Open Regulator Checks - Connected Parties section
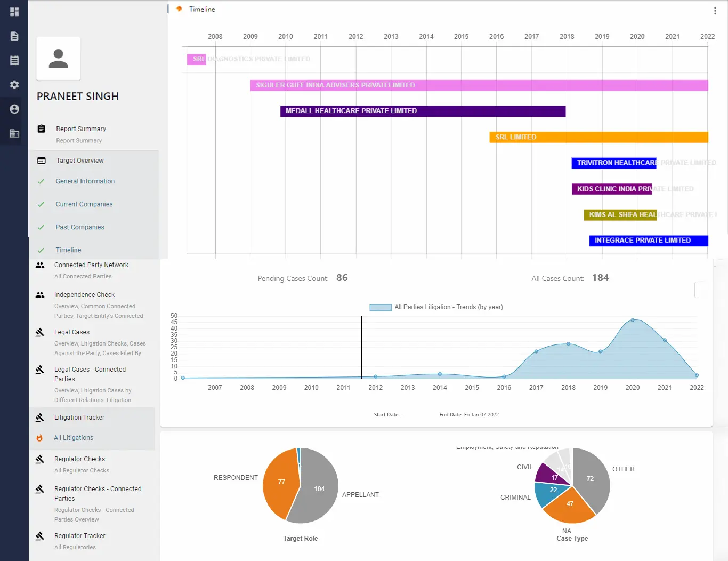The width and height of the screenshot is (728, 561). (x=98, y=494)
